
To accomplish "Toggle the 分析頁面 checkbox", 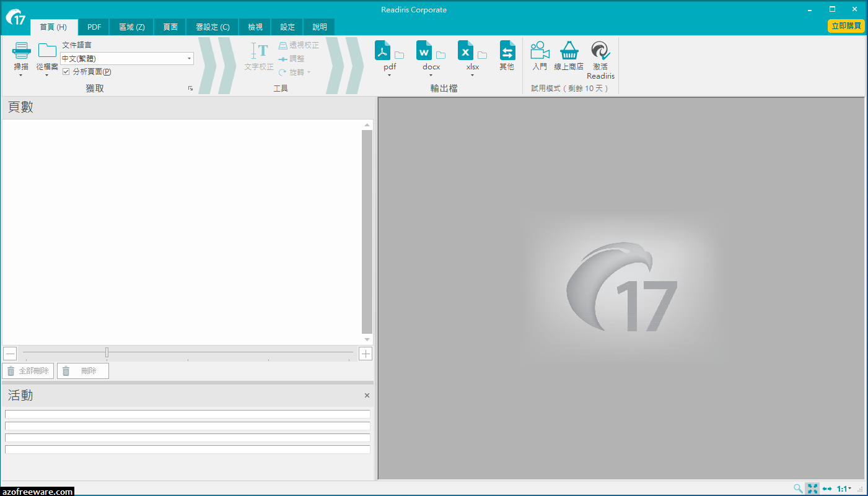I will tap(66, 72).
